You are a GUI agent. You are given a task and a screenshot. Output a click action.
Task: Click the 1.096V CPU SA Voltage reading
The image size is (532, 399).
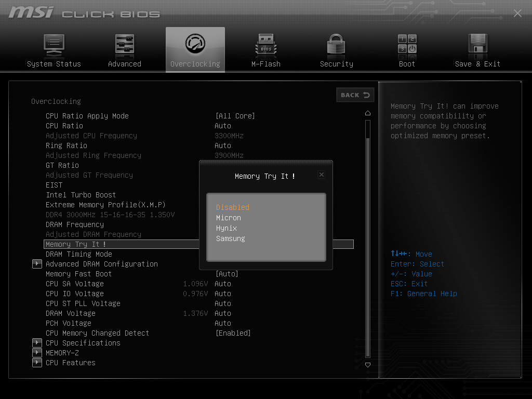(195, 284)
